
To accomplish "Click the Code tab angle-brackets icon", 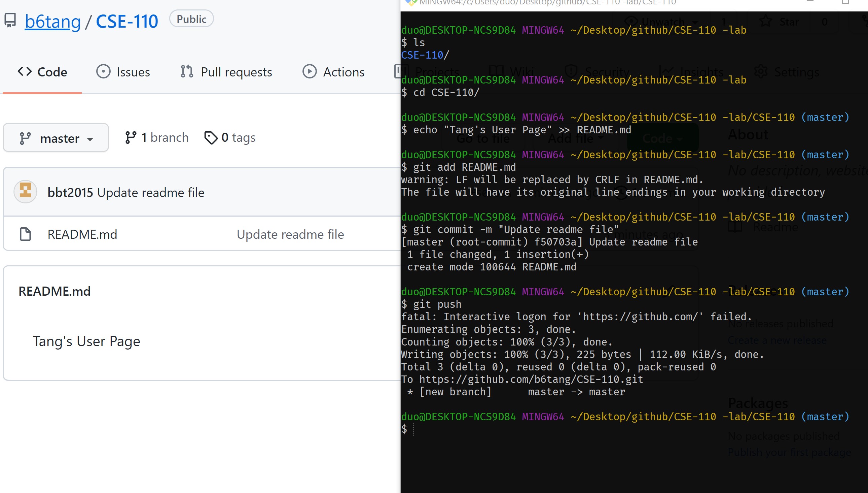I will pos(25,71).
